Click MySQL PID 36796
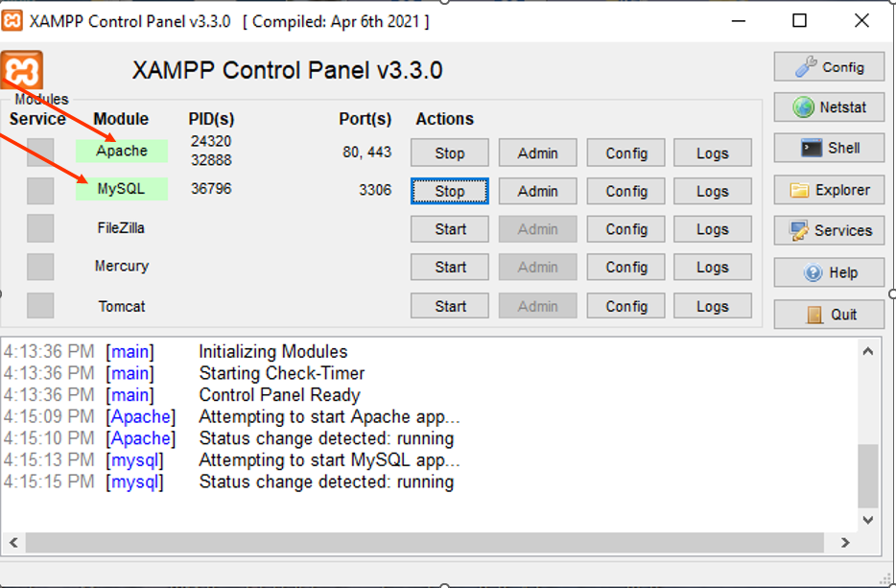 [211, 189]
